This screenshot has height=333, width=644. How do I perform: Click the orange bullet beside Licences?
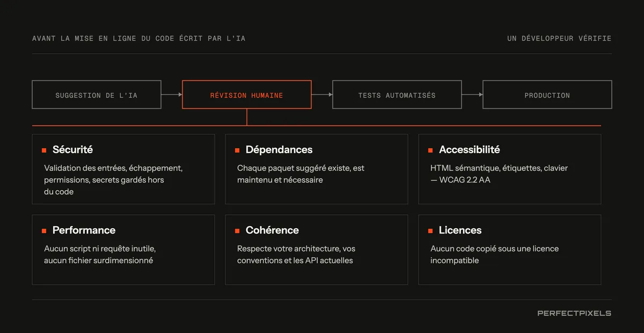click(x=430, y=231)
